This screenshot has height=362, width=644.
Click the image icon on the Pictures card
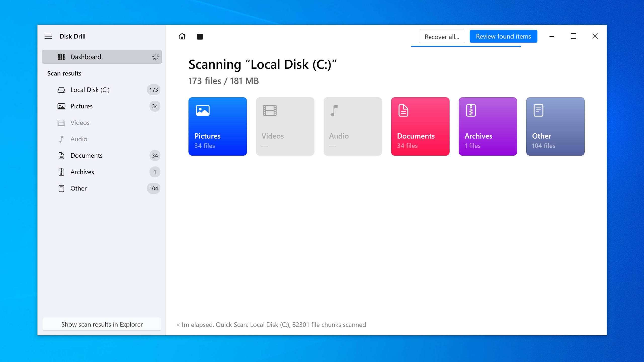point(203,110)
